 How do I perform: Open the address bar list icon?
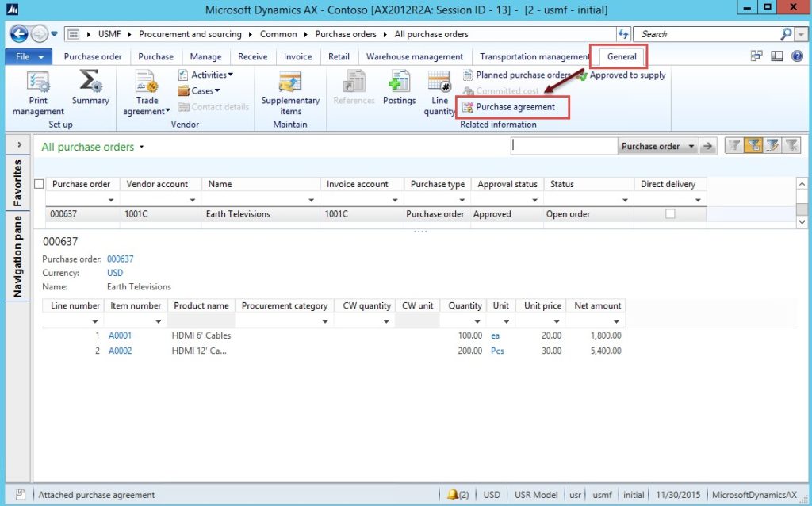[x=73, y=34]
